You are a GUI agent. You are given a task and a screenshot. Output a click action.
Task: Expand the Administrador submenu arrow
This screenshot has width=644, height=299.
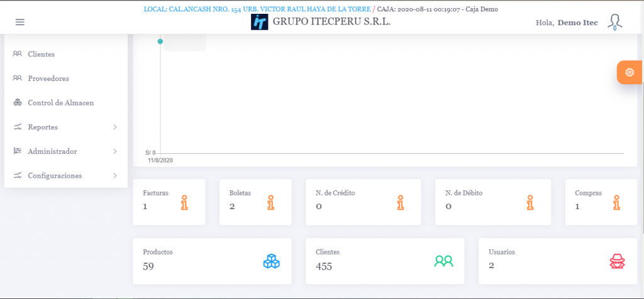115,151
